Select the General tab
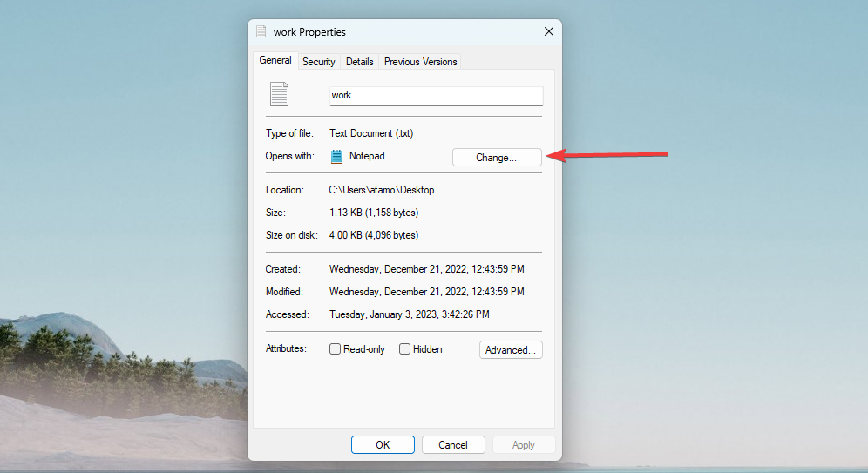868x473 pixels. coord(275,61)
